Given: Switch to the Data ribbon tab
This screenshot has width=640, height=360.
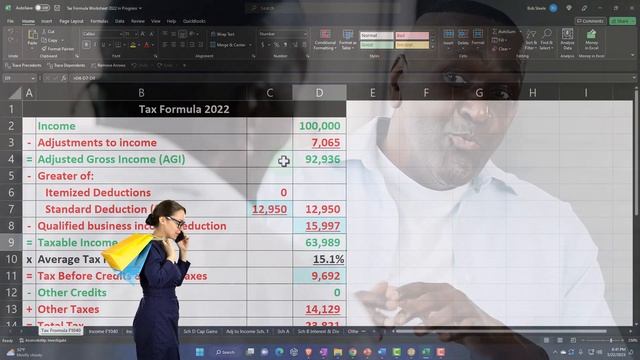Looking at the screenshot, I should (x=120, y=21).
